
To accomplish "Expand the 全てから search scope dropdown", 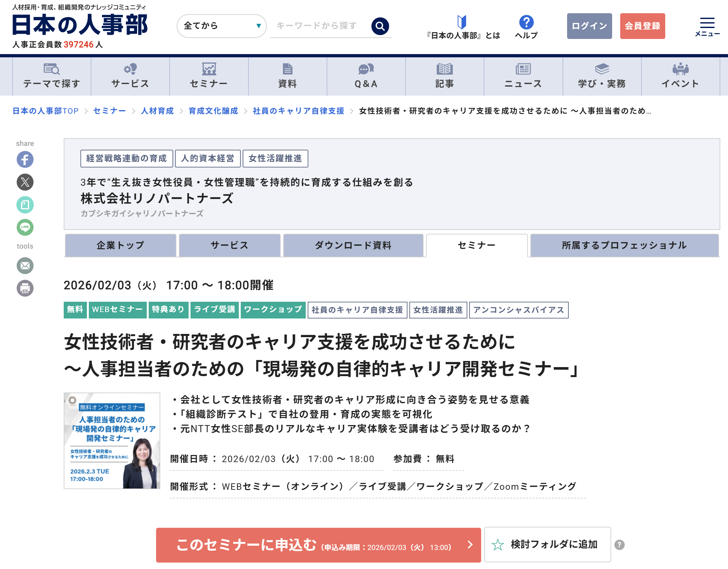I will coord(221,26).
